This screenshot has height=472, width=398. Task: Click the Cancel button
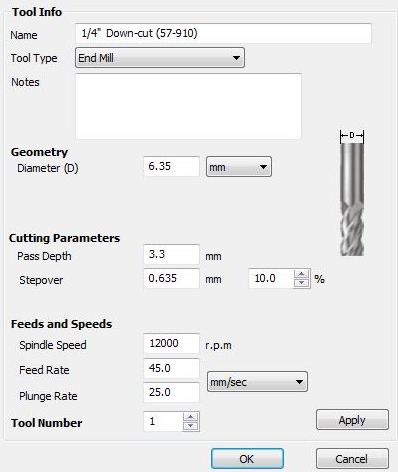point(352,459)
